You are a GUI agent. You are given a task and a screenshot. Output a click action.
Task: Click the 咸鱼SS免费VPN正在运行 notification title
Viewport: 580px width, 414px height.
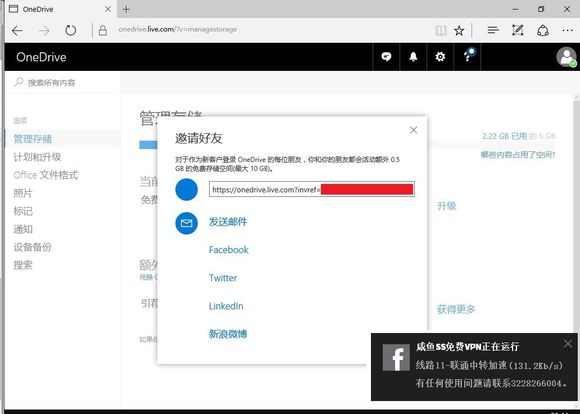pyautogui.click(x=467, y=347)
